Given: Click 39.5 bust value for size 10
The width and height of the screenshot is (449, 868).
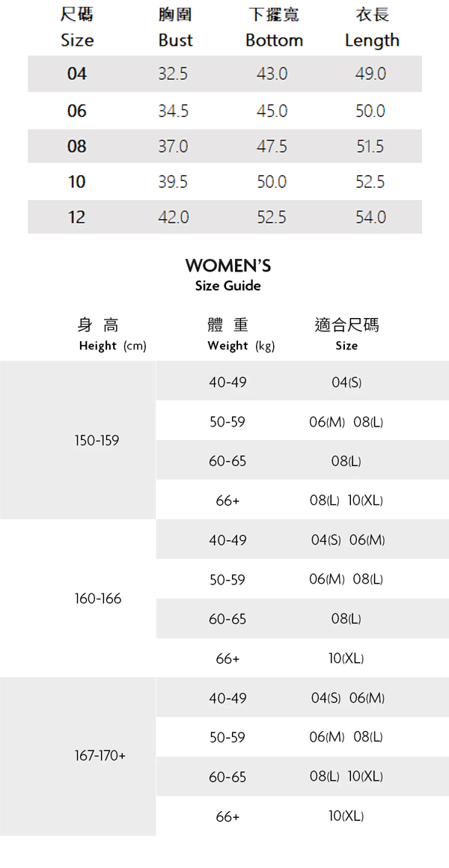Looking at the screenshot, I should click(x=173, y=182).
